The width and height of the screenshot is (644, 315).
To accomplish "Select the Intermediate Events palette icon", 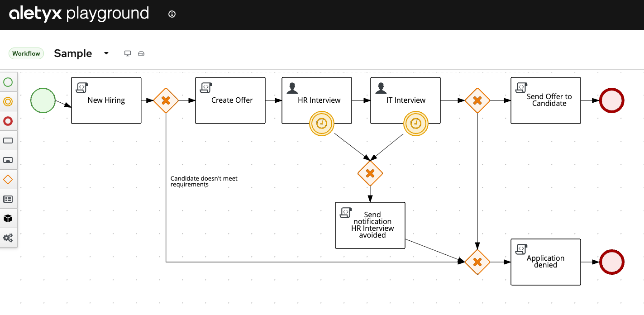I will (x=8, y=102).
